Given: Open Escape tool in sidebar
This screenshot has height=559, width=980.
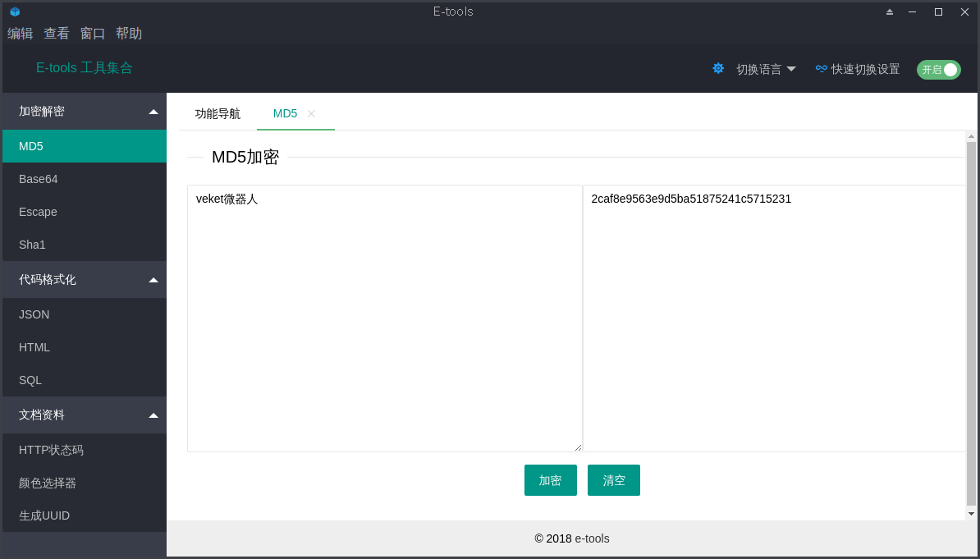Looking at the screenshot, I should click(85, 212).
